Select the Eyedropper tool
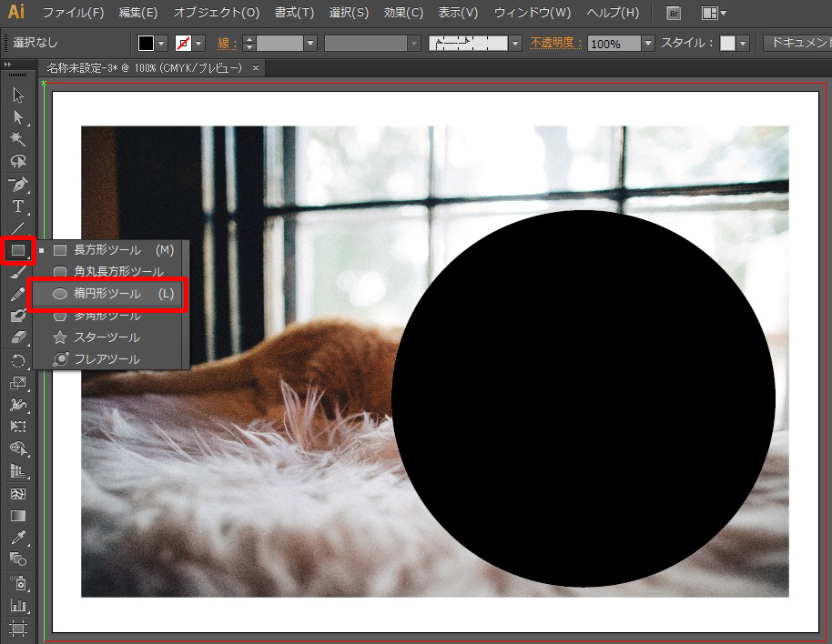Viewport: 832px width, 644px height. click(17, 537)
